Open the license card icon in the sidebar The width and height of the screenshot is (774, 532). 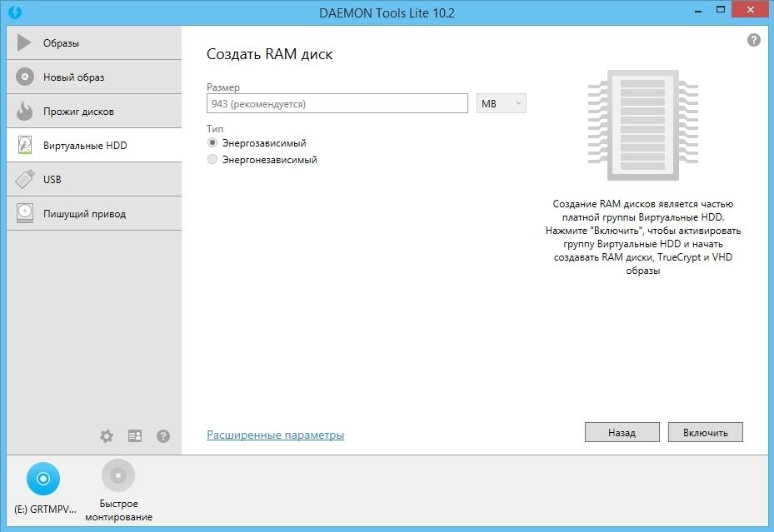[x=135, y=436]
